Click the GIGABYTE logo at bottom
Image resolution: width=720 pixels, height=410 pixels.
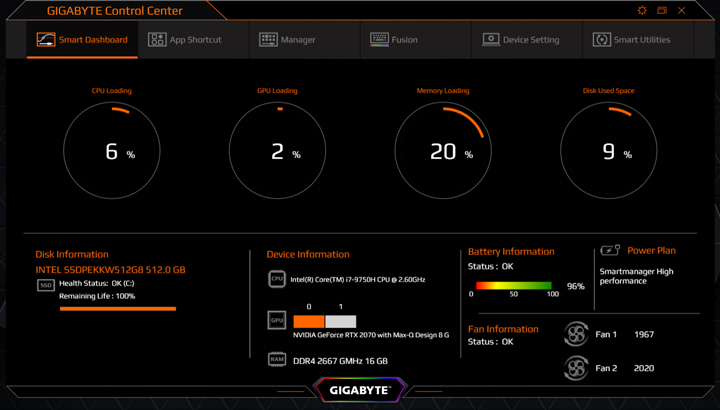[x=360, y=390]
